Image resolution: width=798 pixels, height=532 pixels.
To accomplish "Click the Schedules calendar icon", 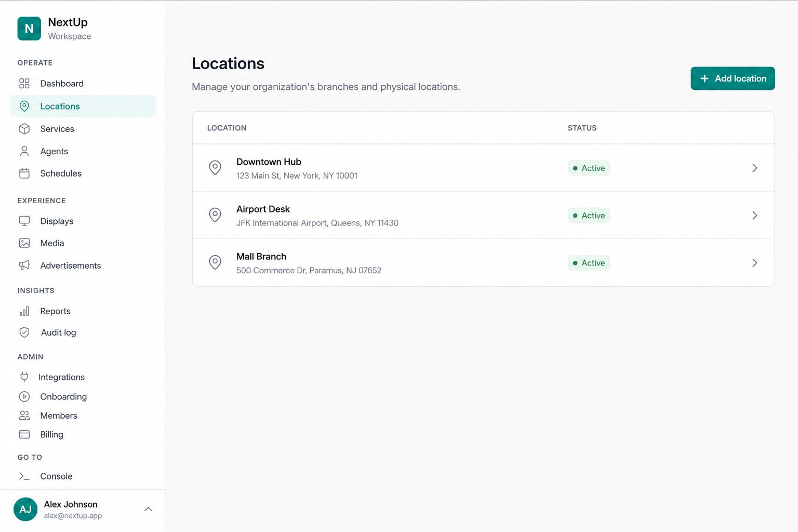I will click(24, 174).
